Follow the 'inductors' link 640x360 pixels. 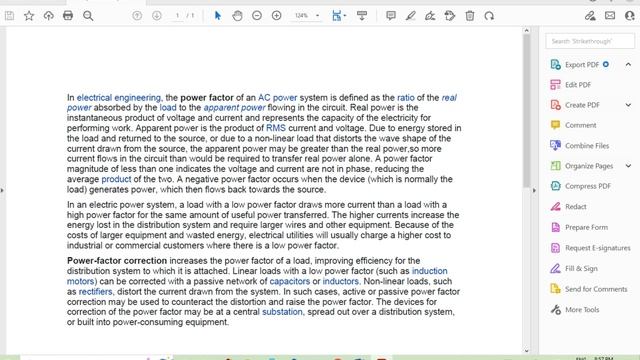[341, 281]
